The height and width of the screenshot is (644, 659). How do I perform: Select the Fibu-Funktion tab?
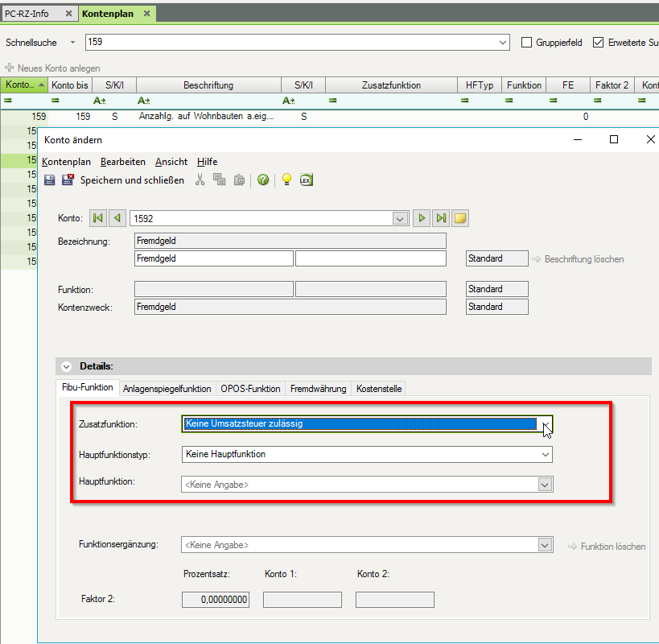coord(88,387)
